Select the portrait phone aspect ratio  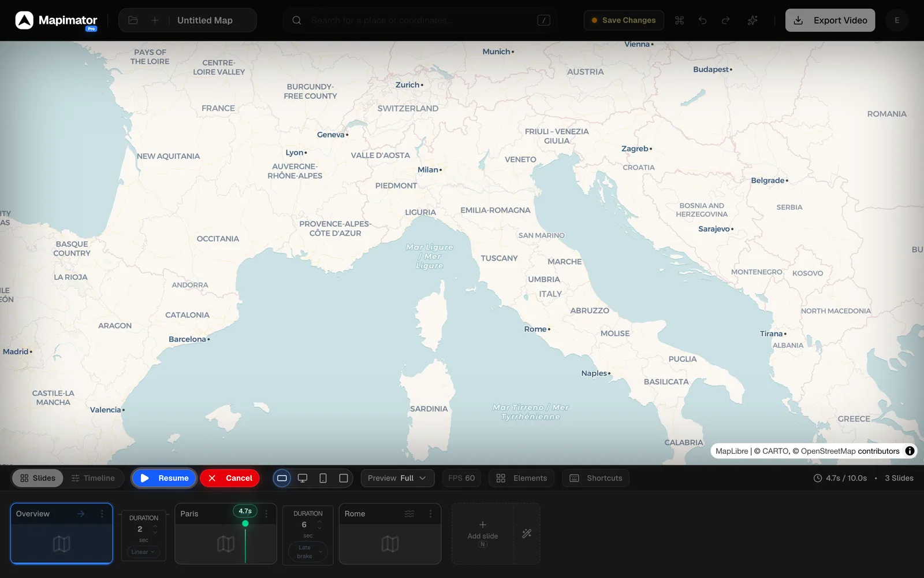coord(323,478)
